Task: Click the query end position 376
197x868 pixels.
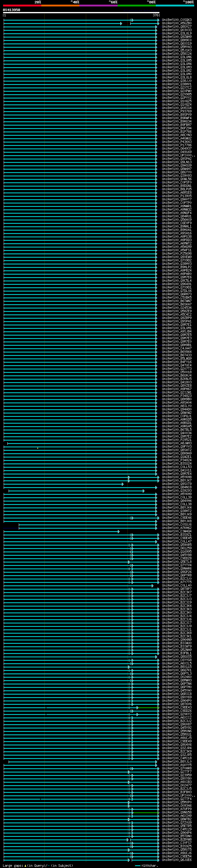Action: tap(155, 15)
